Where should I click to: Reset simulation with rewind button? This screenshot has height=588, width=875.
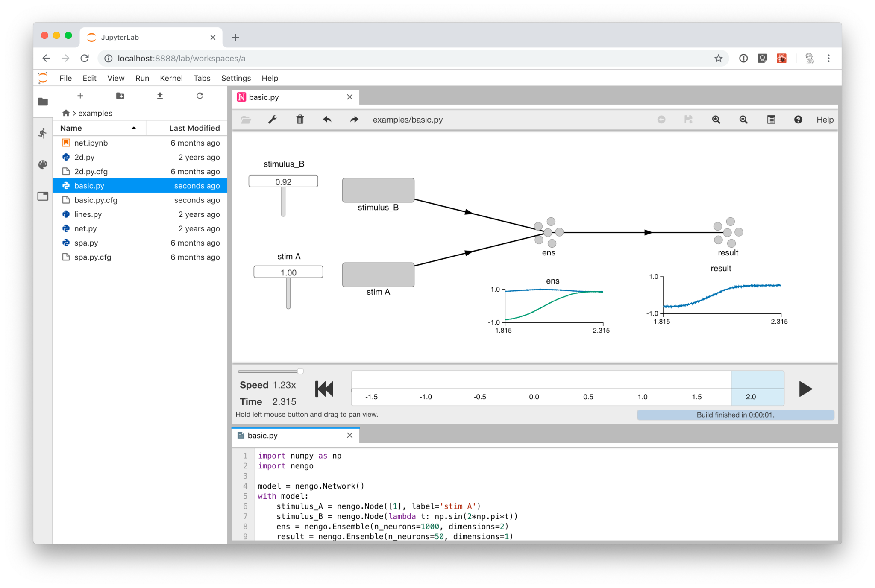click(x=324, y=389)
